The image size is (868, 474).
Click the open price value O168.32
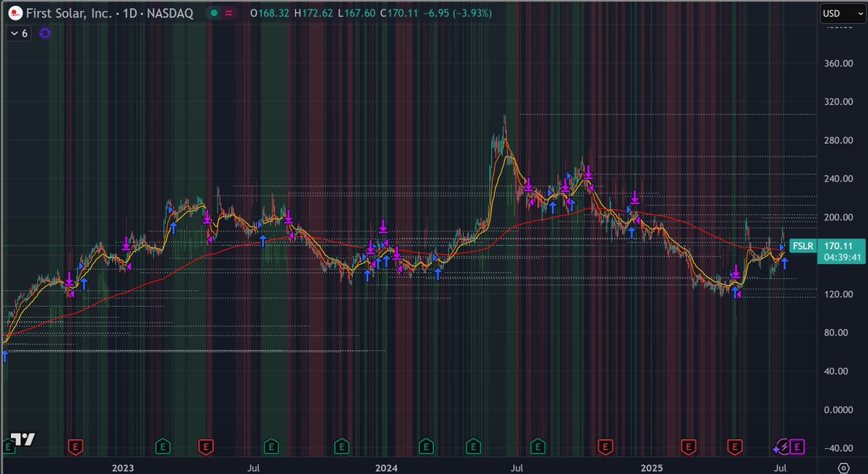pyautogui.click(x=269, y=13)
